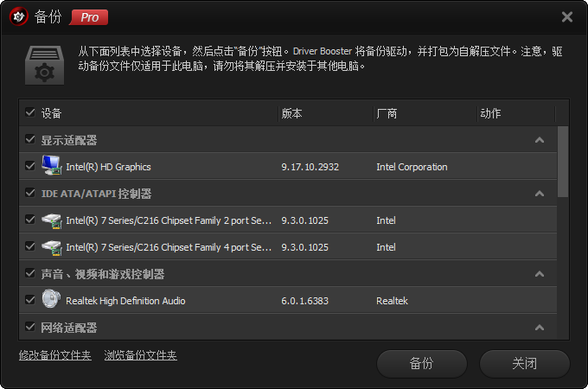Click the 关闭 button
This screenshot has height=389, width=588.
click(525, 364)
